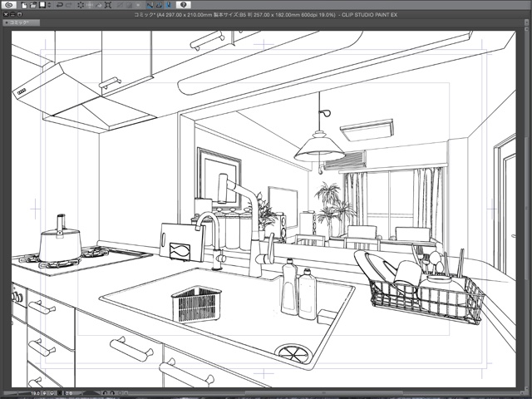Screen dimensions: 532x399
Task: Minimize the document window
Action: click(x=12, y=15)
